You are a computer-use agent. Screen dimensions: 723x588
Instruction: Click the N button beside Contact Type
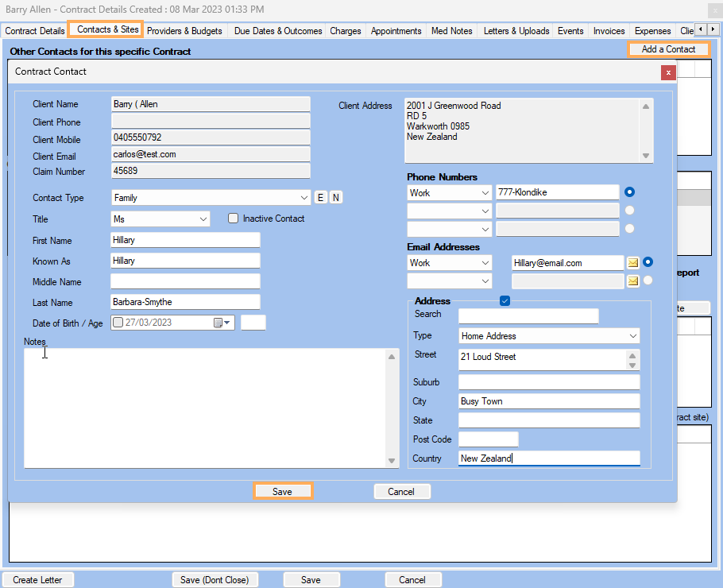335,196
